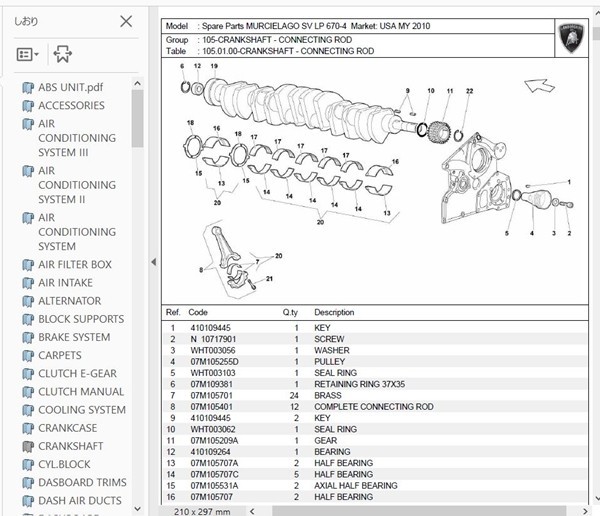600x516 pixels.
Task: Click the ABS UNIT.pdf bookmark icon
Action: 28,88
